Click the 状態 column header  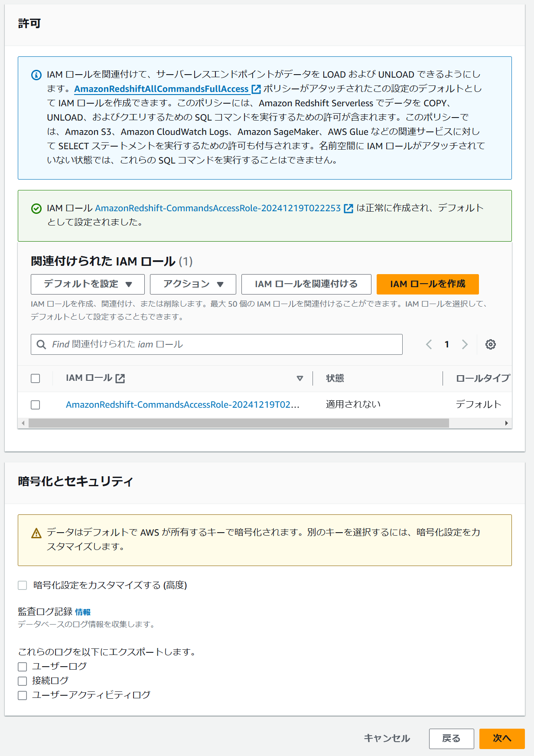pyautogui.click(x=335, y=378)
